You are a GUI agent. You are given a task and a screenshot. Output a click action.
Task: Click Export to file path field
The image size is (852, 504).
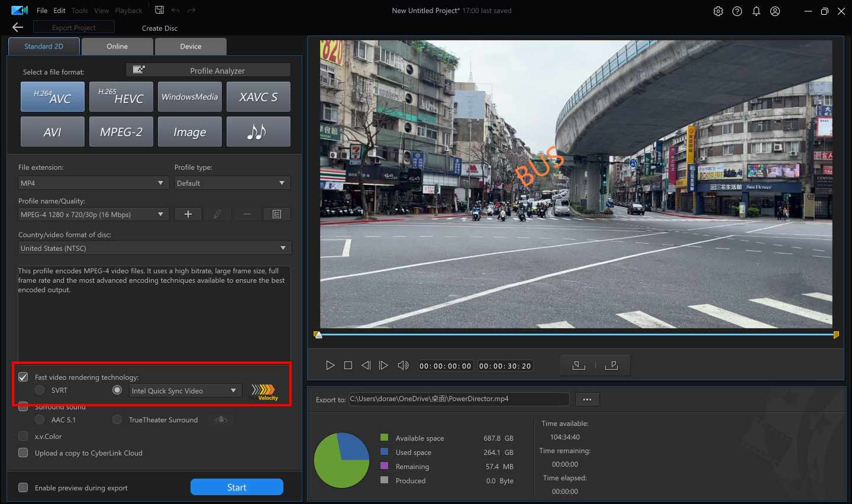459,399
